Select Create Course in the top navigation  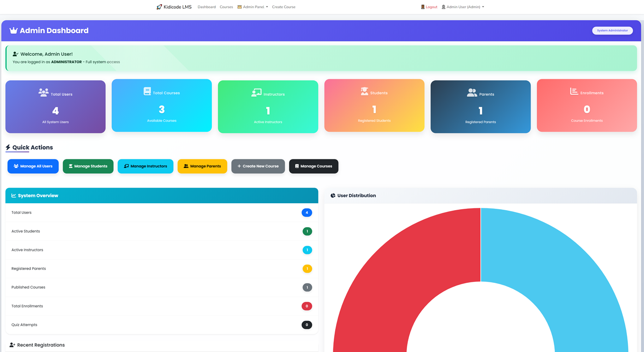pyautogui.click(x=284, y=7)
